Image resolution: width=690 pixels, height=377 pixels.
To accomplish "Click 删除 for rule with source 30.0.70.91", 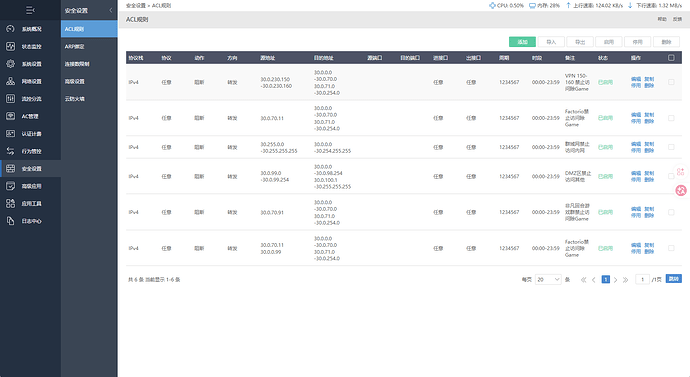I will [649, 216].
